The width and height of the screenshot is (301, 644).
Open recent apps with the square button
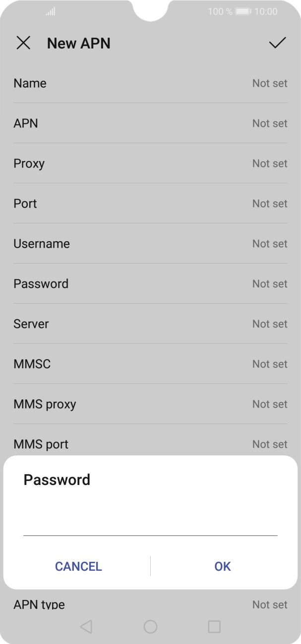[214, 626]
